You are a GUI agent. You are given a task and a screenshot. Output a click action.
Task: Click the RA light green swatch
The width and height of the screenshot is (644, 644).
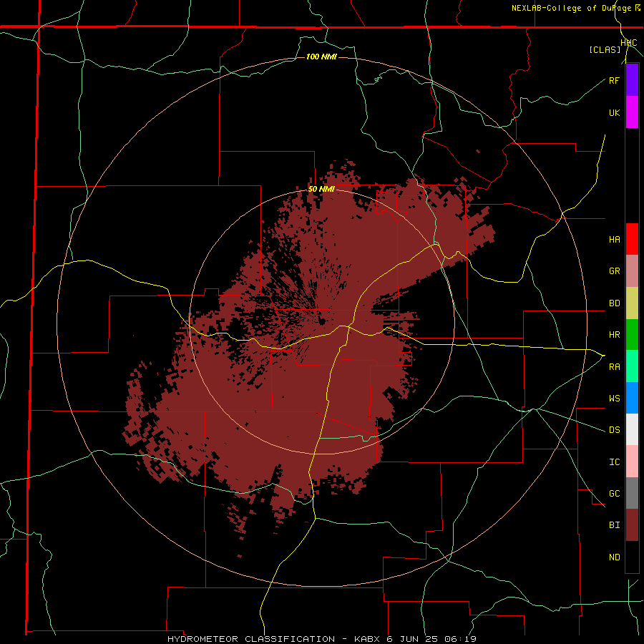(x=632, y=366)
